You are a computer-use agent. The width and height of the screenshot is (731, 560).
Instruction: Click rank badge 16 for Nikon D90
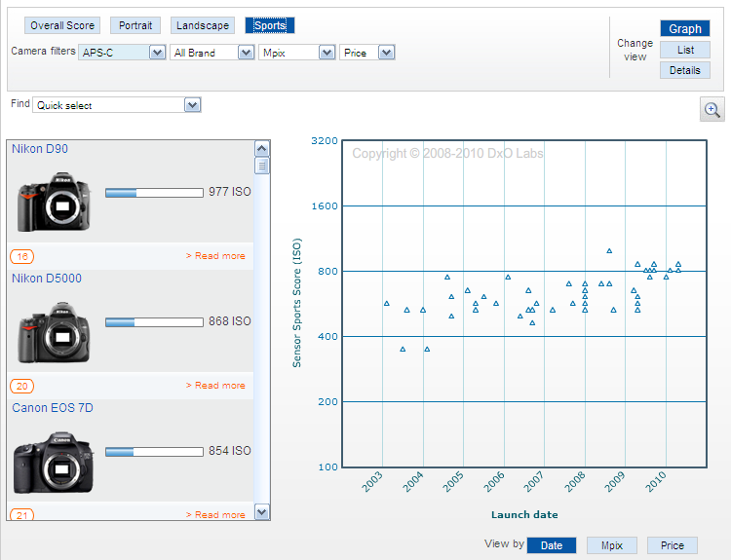coord(21,256)
